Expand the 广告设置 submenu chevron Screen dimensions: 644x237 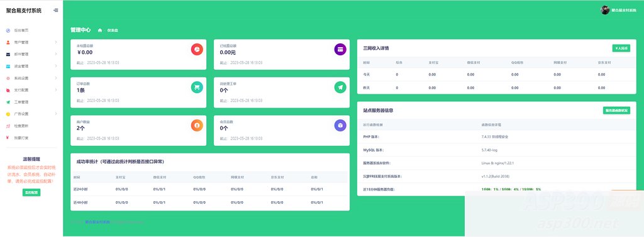pos(56,114)
